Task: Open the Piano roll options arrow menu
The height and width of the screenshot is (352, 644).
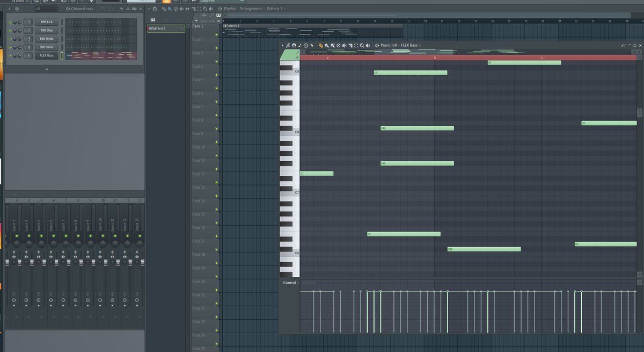Action: point(282,46)
